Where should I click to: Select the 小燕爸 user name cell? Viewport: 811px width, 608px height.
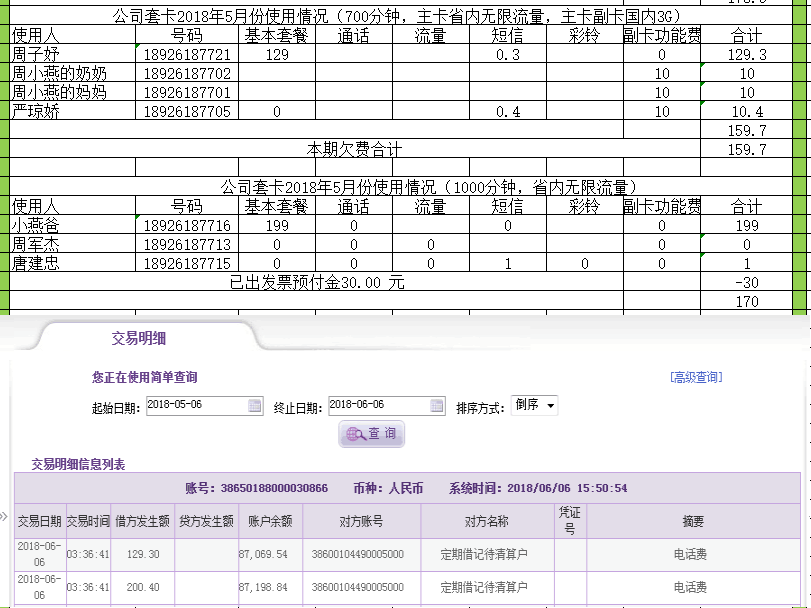[72, 226]
